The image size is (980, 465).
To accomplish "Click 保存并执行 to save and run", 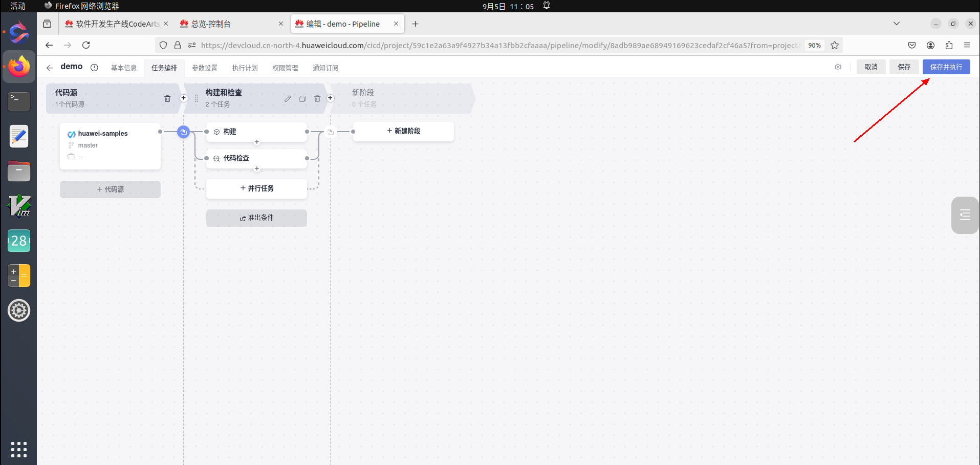I will tap(946, 67).
